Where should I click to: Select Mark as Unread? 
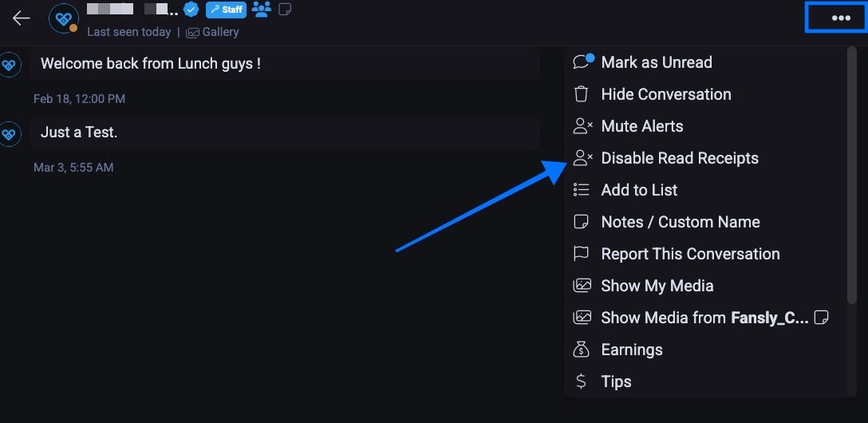click(656, 62)
